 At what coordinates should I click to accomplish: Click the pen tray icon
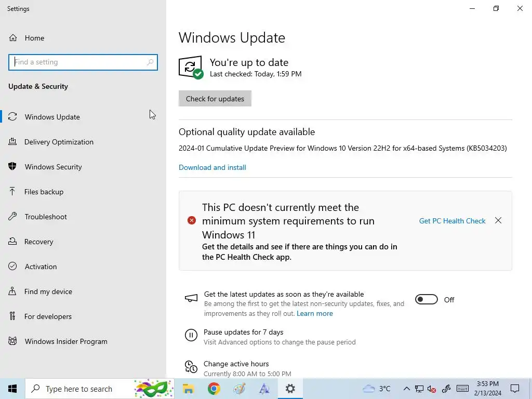pyautogui.click(x=446, y=389)
